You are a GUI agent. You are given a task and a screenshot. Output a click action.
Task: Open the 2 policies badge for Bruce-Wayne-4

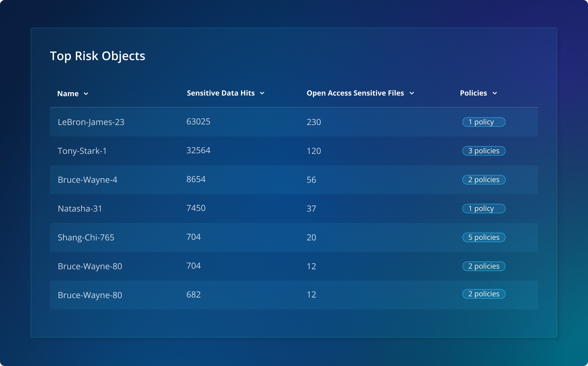point(484,180)
